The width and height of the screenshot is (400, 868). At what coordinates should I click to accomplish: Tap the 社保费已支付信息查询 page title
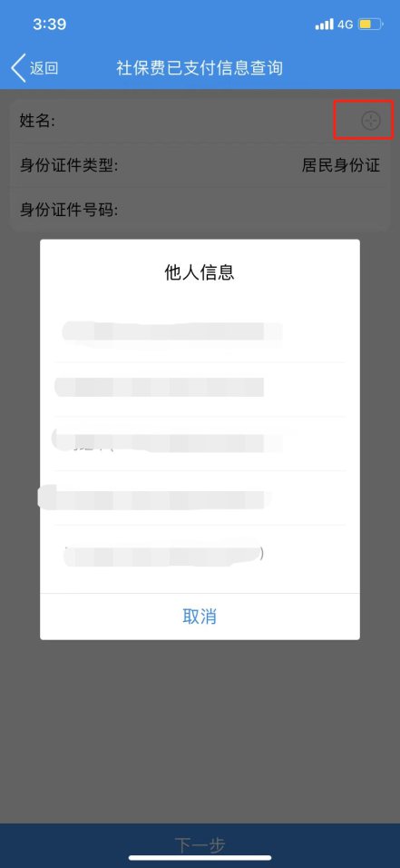tap(200, 68)
